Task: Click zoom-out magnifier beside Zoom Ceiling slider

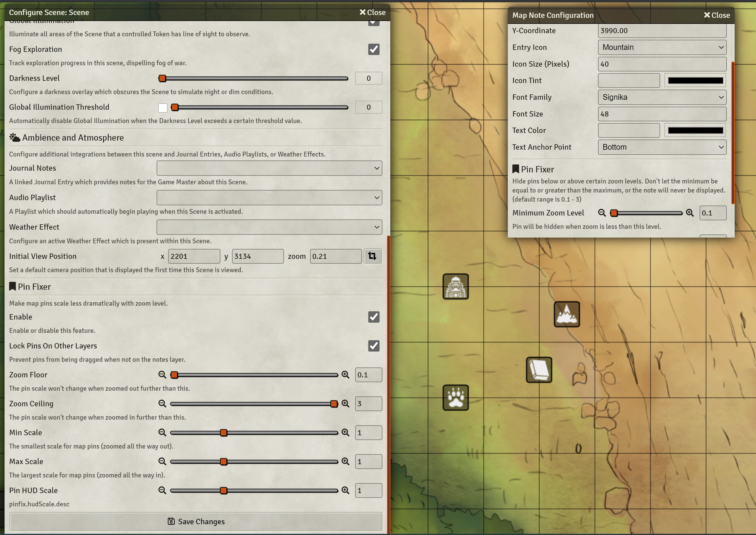Action: (162, 403)
